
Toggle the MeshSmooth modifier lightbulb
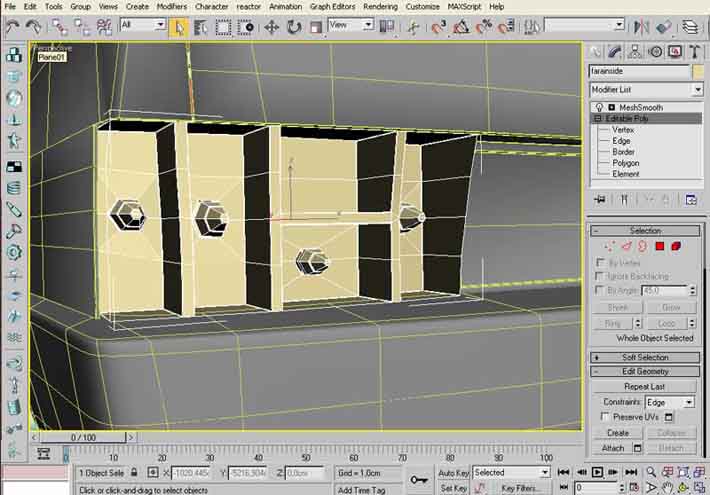coord(599,106)
